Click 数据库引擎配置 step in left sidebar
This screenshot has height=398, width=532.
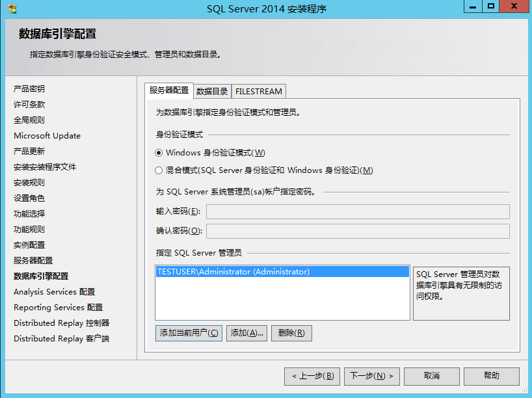pyautogui.click(x=41, y=276)
